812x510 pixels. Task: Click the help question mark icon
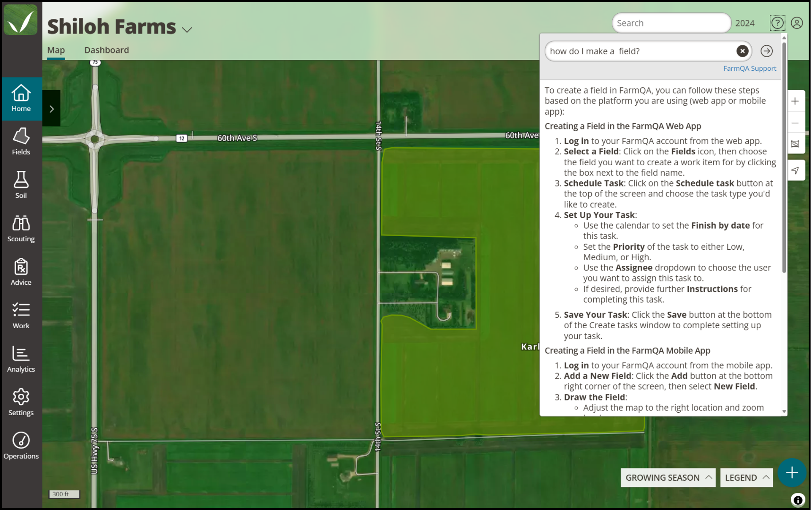777,23
